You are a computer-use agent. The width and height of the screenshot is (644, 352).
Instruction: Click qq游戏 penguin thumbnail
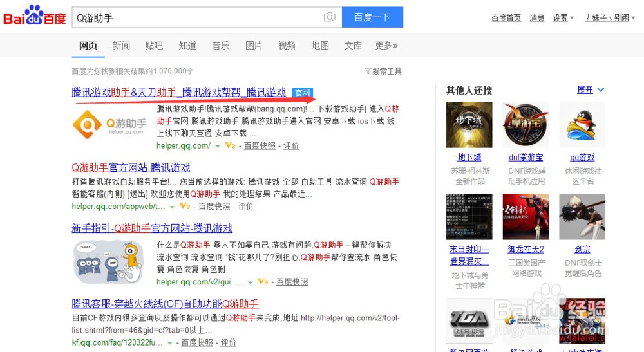[582, 125]
